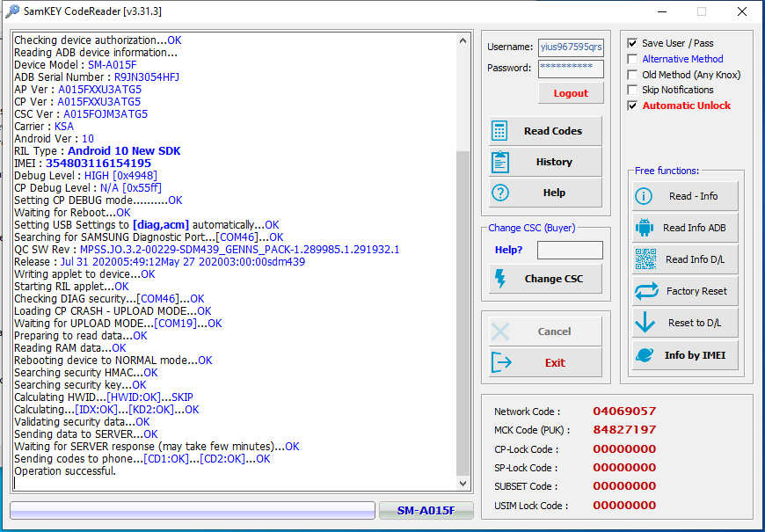The image size is (765, 532).
Task: Click the Help? link in Change CSC
Action: [x=507, y=250]
